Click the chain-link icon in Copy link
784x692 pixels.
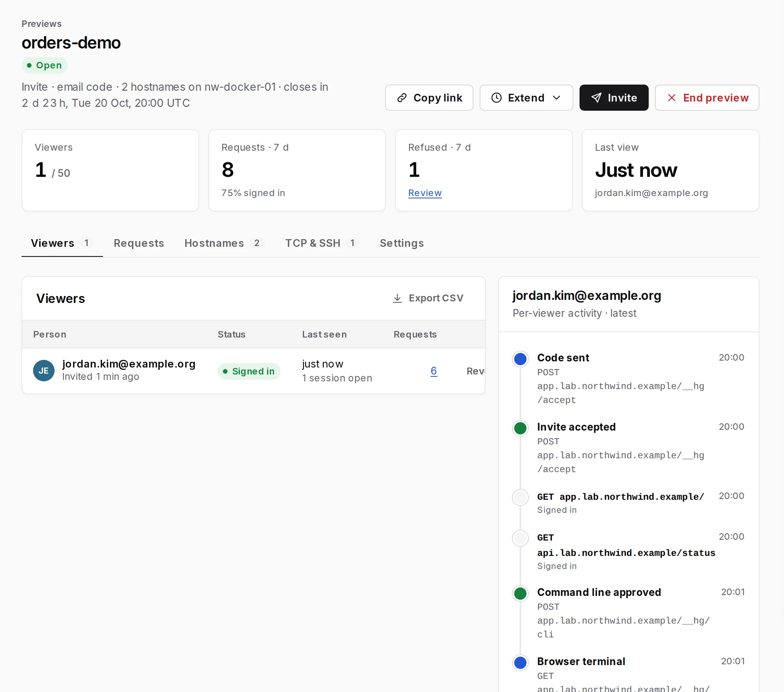[402, 98]
